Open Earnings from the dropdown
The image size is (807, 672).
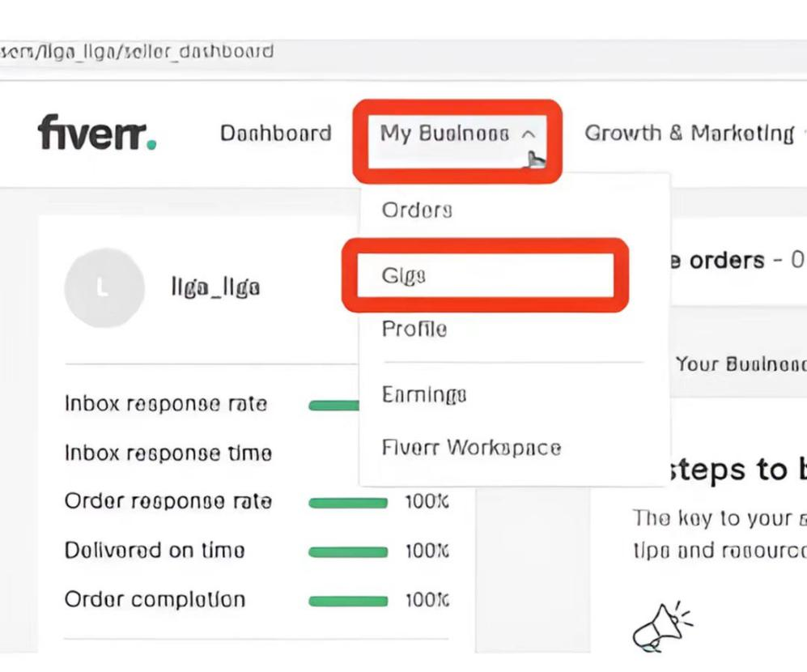click(x=424, y=395)
